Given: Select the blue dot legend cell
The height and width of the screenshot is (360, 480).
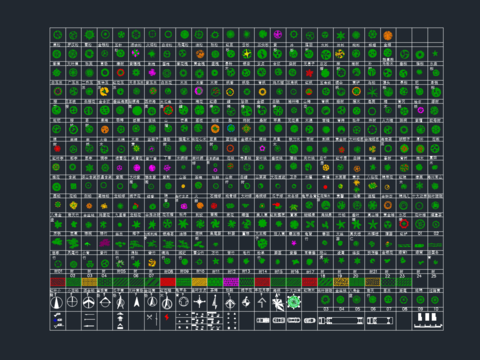Looking at the screenshot, I should 58,321.
